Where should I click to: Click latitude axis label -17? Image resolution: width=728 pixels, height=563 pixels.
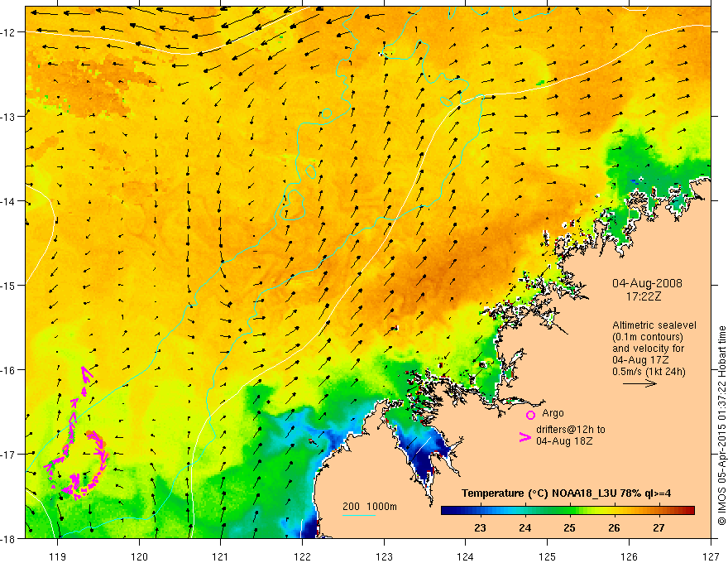tap(9, 454)
